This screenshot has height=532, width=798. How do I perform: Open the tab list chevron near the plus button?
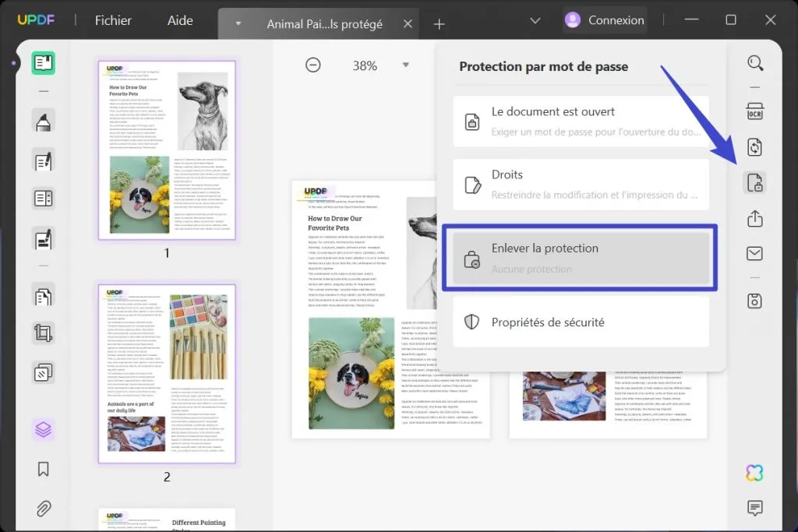pyautogui.click(x=535, y=20)
